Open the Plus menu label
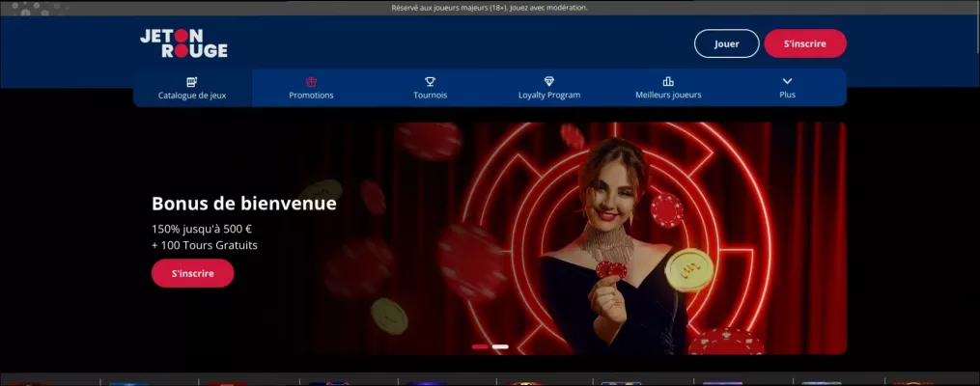 tap(788, 95)
